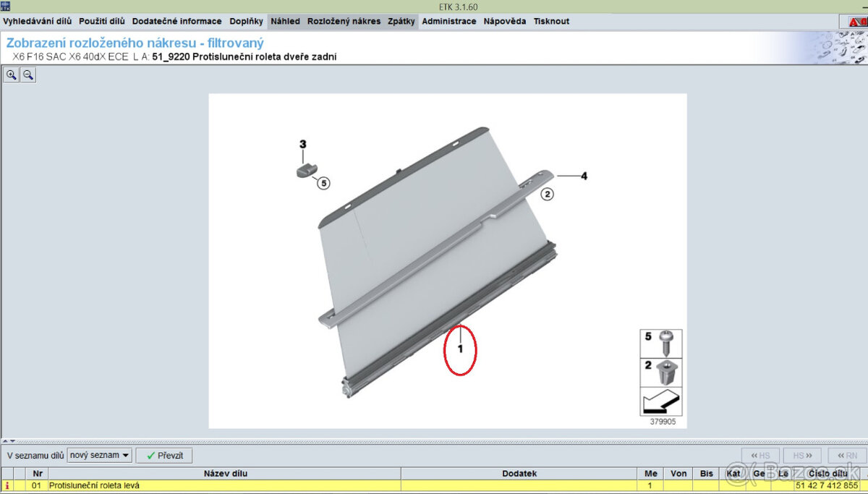The height and width of the screenshot is (494, 868).
Task: Click Tisknout in the menu bar
Action: click(x=551, y=22)
